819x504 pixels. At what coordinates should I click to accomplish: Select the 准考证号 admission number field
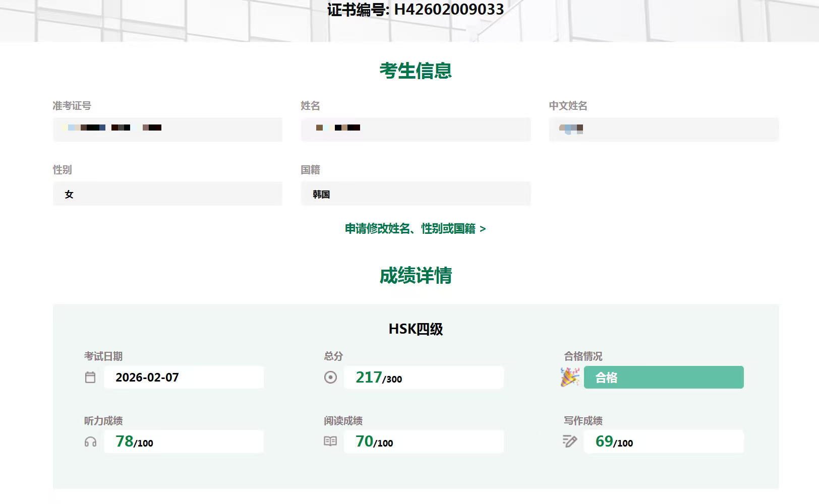coord(167,129)
